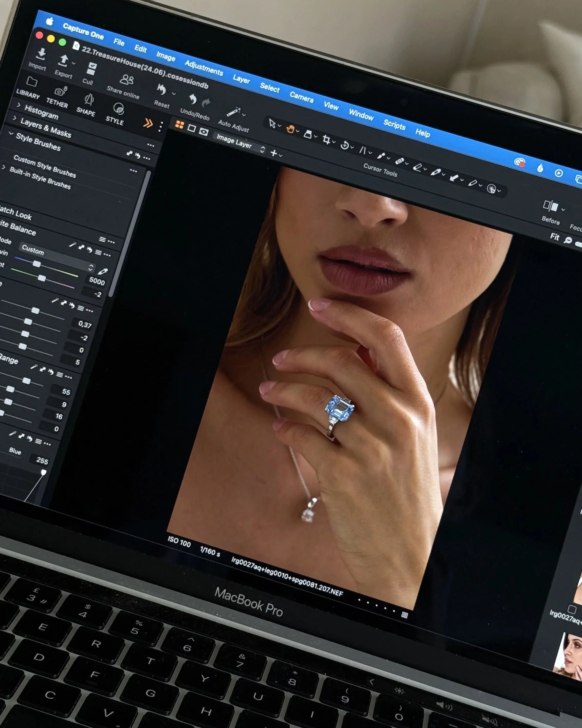The height and width of the screenshot is (728, 582).
Task: Switch to the LIBRARY tool tab
Action: [29, 88]
